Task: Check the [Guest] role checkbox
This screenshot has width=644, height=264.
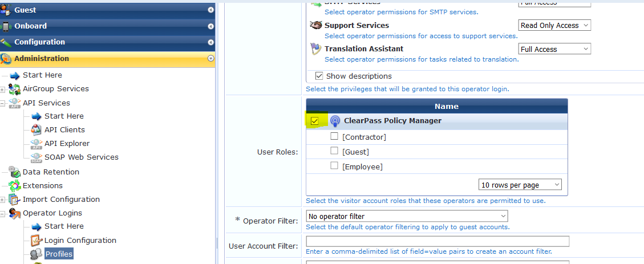Action: (334, 151)
